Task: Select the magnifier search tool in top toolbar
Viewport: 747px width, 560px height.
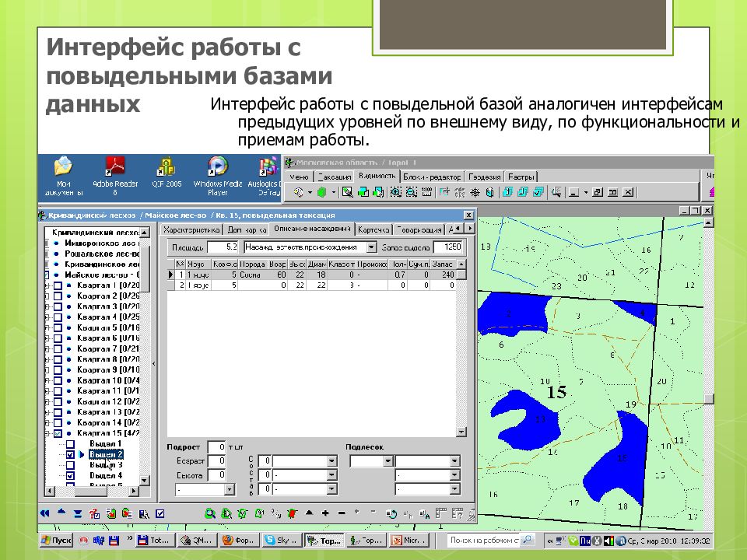Action: pyautogui.click(x=347, y=192)
